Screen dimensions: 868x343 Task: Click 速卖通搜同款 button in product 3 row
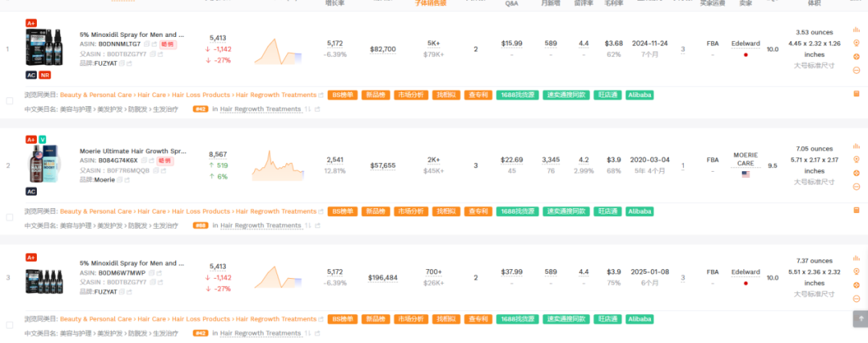point(566,319)
